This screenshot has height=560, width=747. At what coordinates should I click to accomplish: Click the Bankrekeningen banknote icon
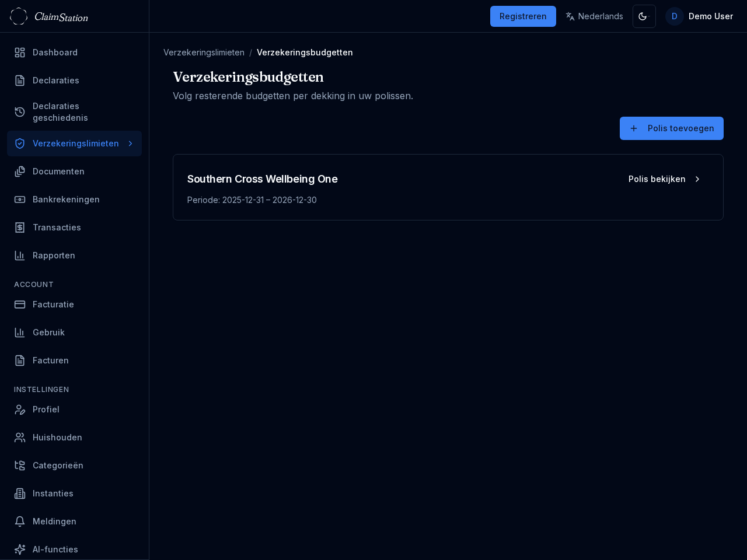tap(20, 199)
